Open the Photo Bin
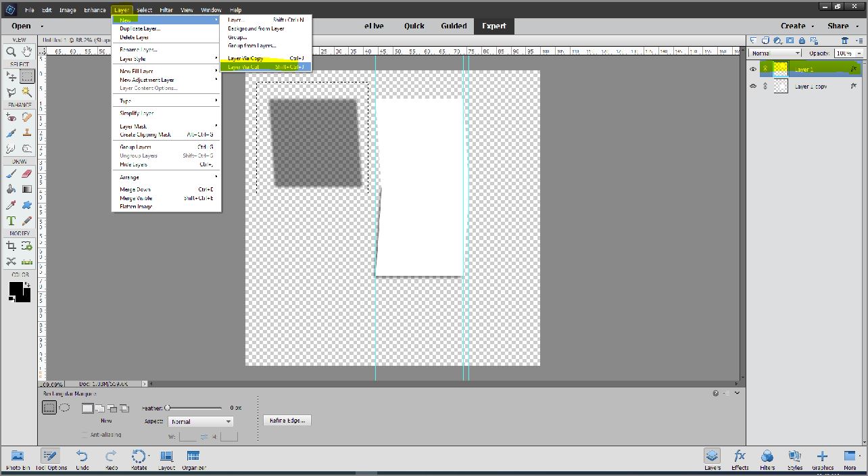 coord(18,460)
